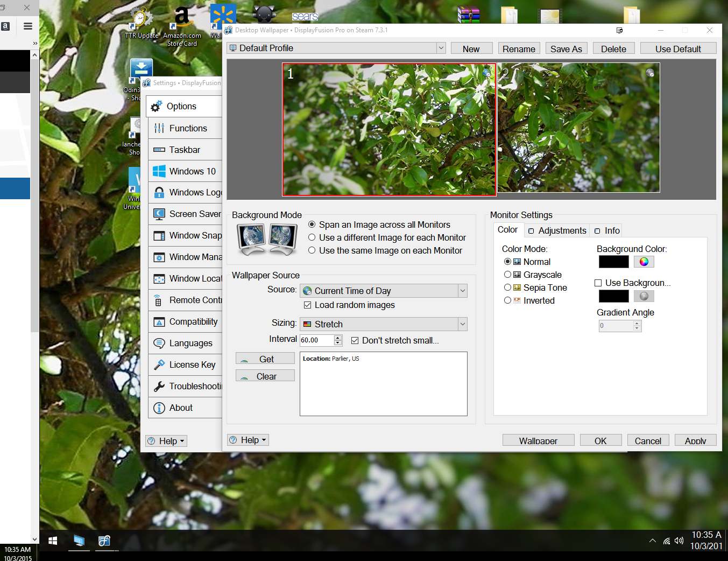Viewport: 728px width, 561px height.
Task: Click the License Key icon
Action: [x=159, y=365]
